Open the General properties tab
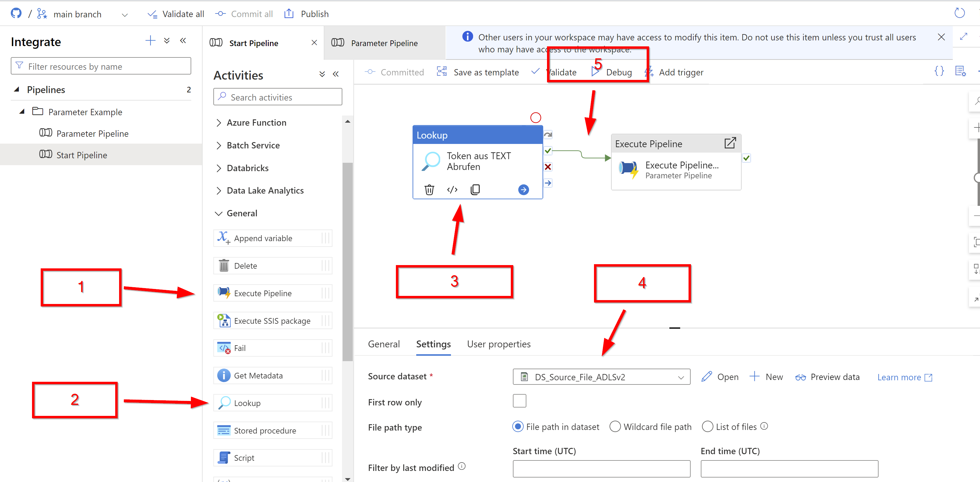Image resolution: width=980 pixels, height=482 pixels. [384, 344]
